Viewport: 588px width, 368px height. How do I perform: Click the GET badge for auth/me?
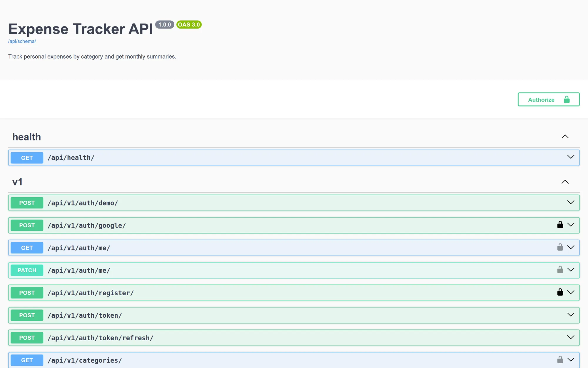[27, 248]
